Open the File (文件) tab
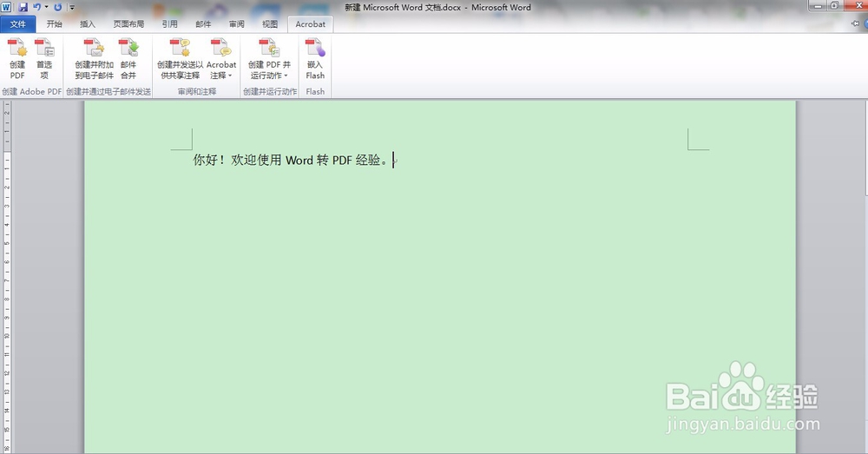The height and width of the screenshot is (454, 868). click(17, 23)
